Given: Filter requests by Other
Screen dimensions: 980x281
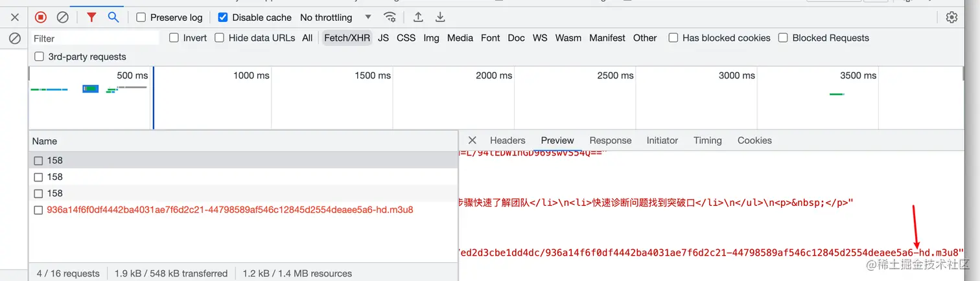Looking at the screenshot, I should 645,38.
